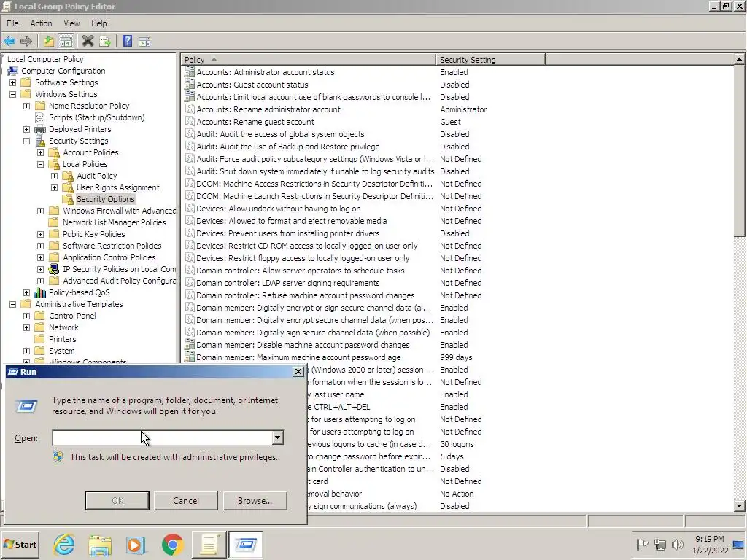Viewport: 747px width, 560px height.
Task: Click the Run program icon beside the description
Action: coord(27,406)
